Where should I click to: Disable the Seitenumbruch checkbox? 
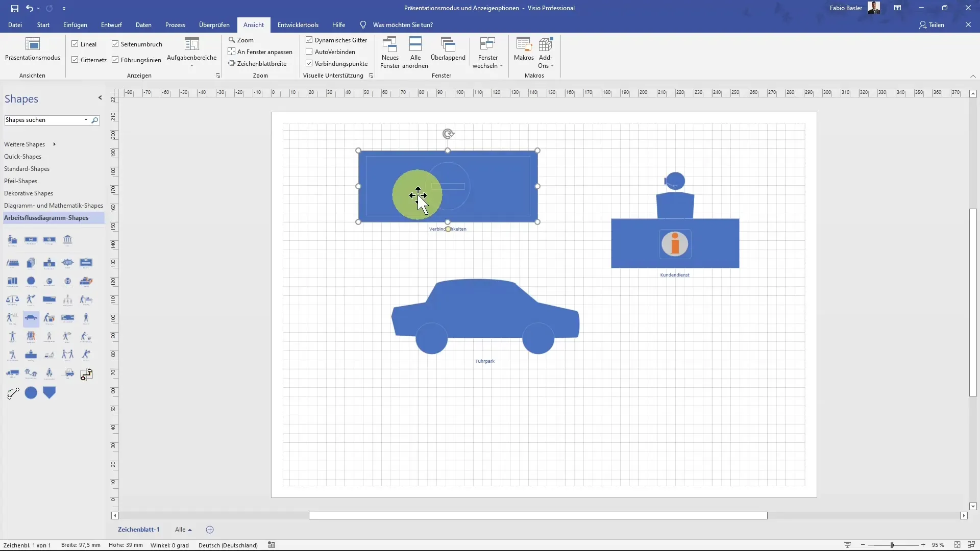click(x=115, y=44)
